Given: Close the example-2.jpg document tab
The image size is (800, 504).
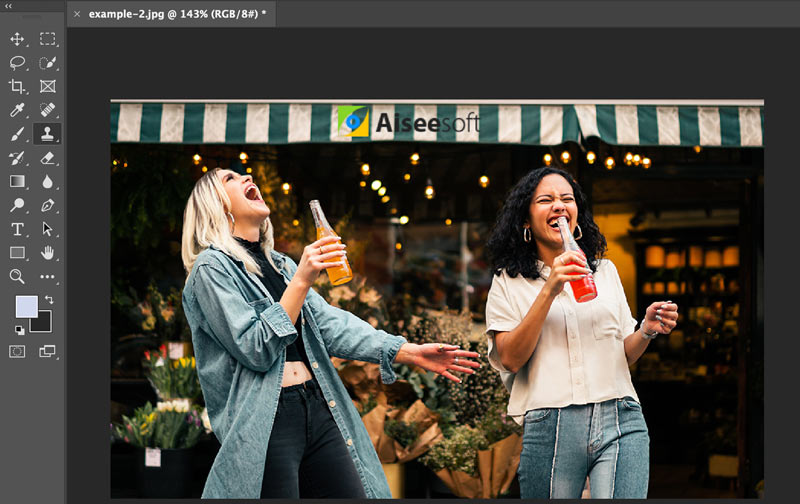Looking at the screenshot, I should (77, 14).
